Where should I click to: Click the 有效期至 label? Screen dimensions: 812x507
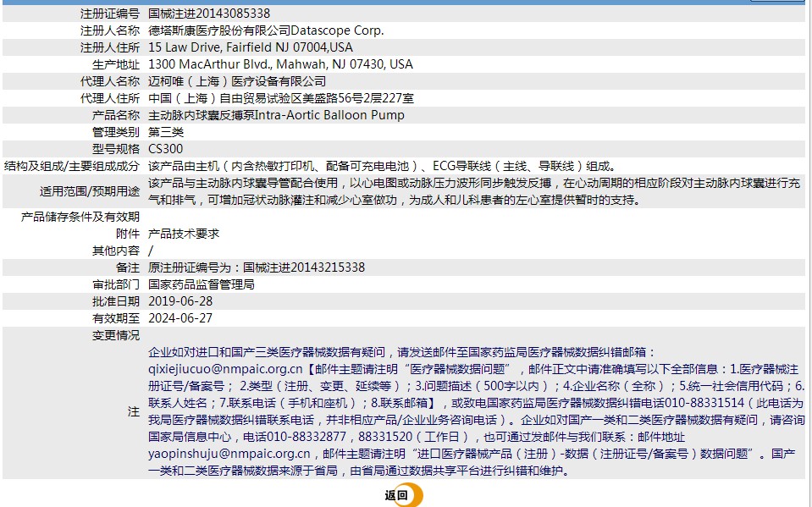point(116,318)
